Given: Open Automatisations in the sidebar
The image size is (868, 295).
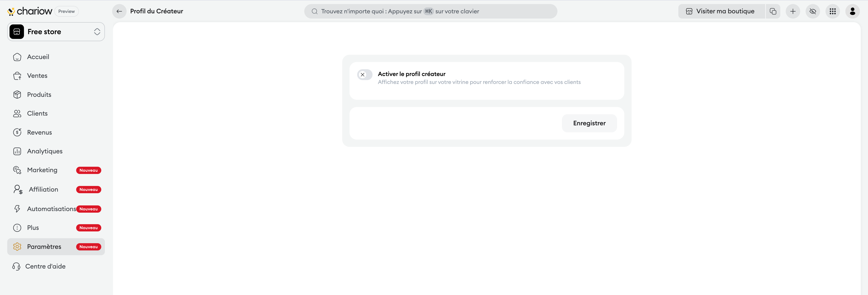Looking at the screenshot, I should click(51, 209).
